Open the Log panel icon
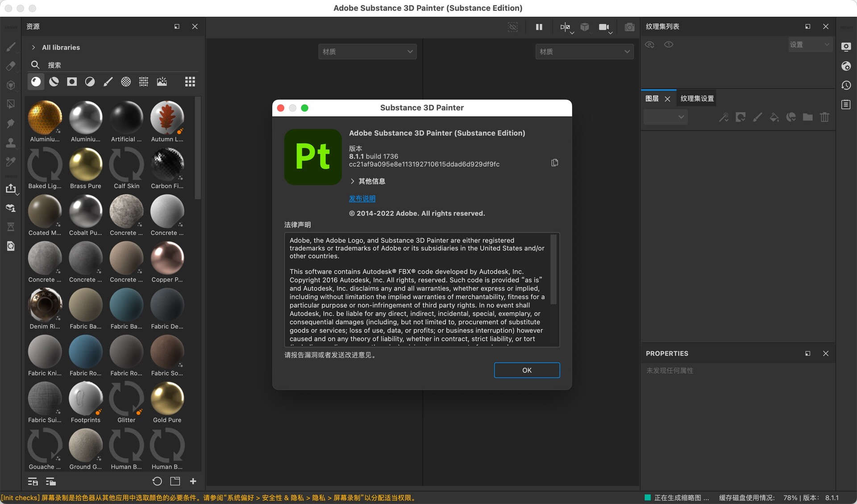This screenshot has height=504, width=857. point(846,104)
